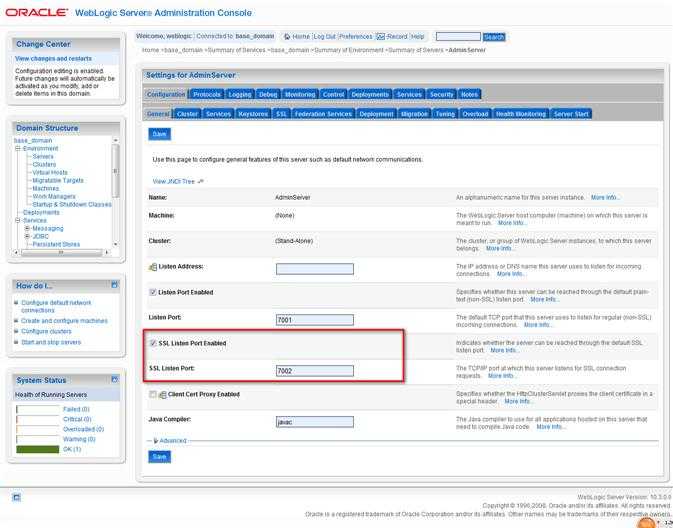Switch to the Migration subtab
The image size is (673, 528).
click(x=414, y=114)
